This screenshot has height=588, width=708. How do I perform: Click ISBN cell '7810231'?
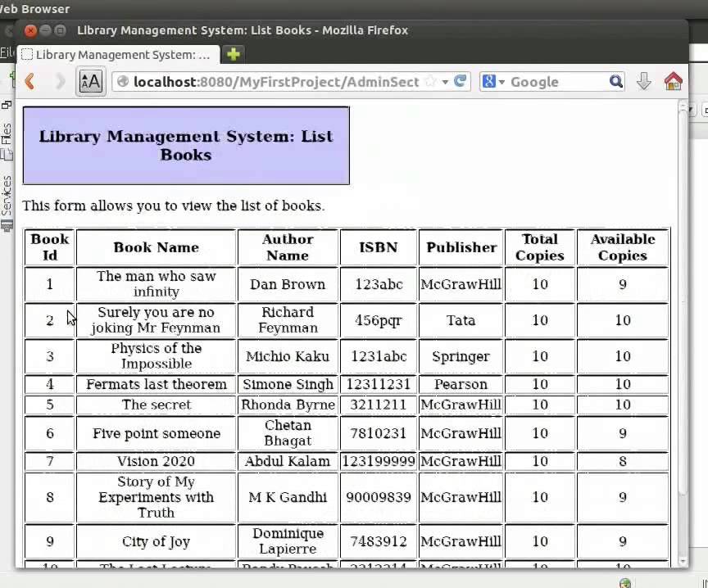379,433
